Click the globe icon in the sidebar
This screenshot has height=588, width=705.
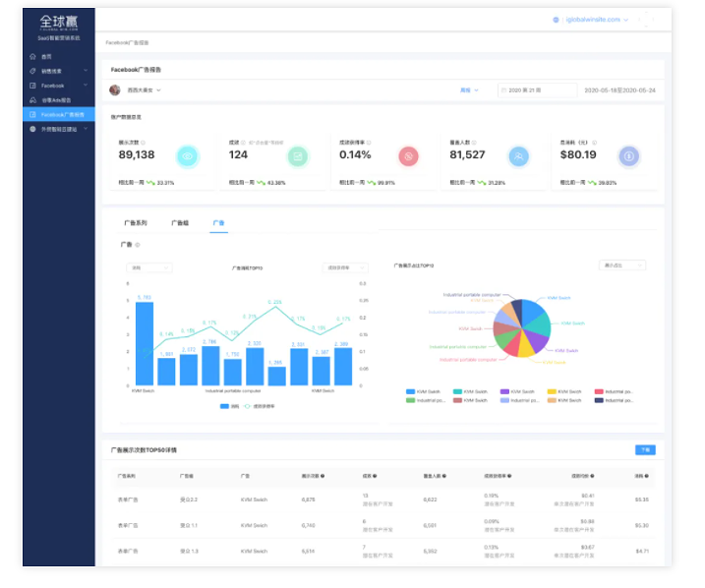(x=32, y=129)
